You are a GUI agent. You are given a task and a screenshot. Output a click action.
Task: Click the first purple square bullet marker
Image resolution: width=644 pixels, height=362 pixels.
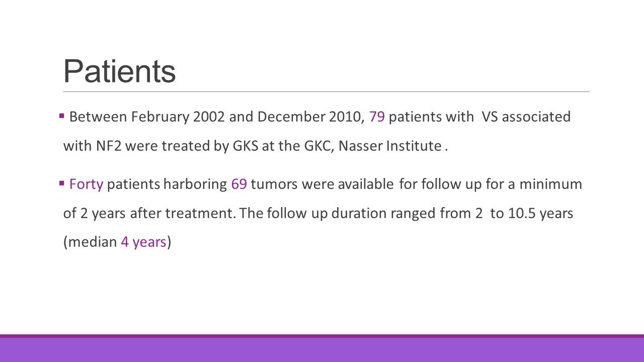click(61, 117)
